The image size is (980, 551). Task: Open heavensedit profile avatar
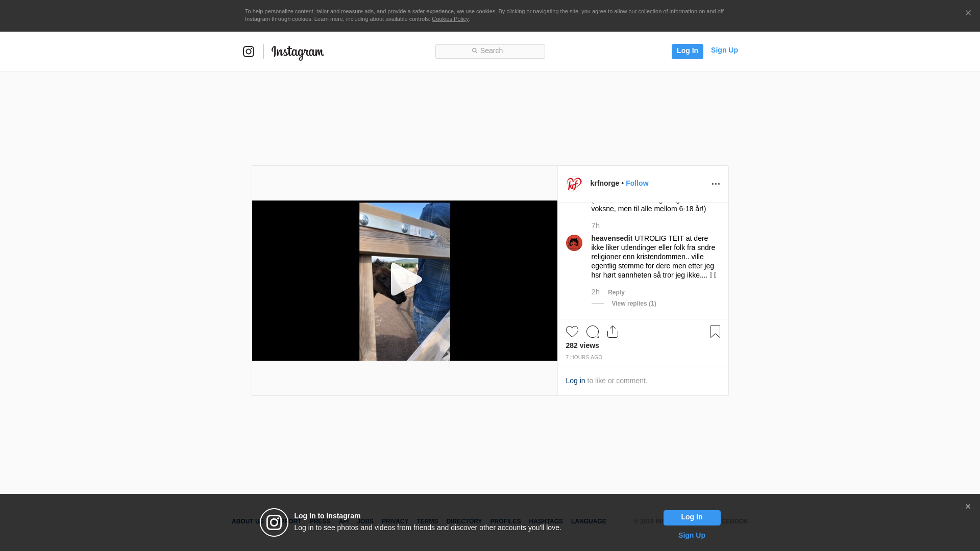point(574,243)
